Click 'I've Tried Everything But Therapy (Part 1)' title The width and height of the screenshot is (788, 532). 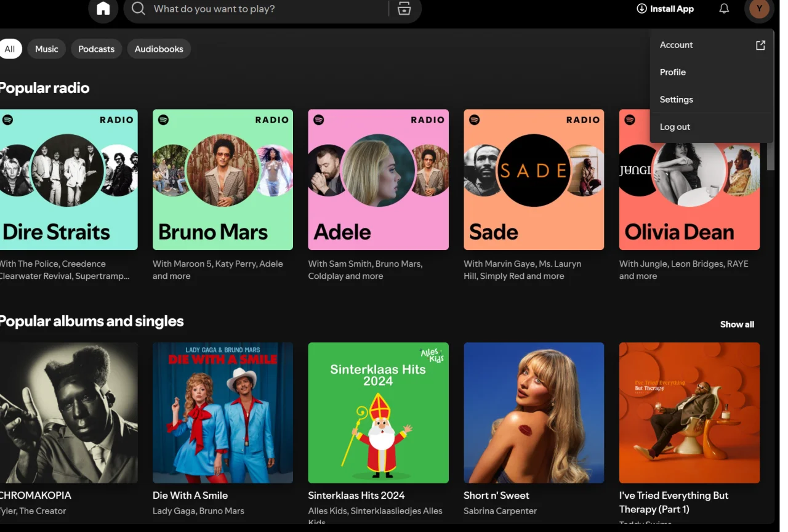(673, 502)
